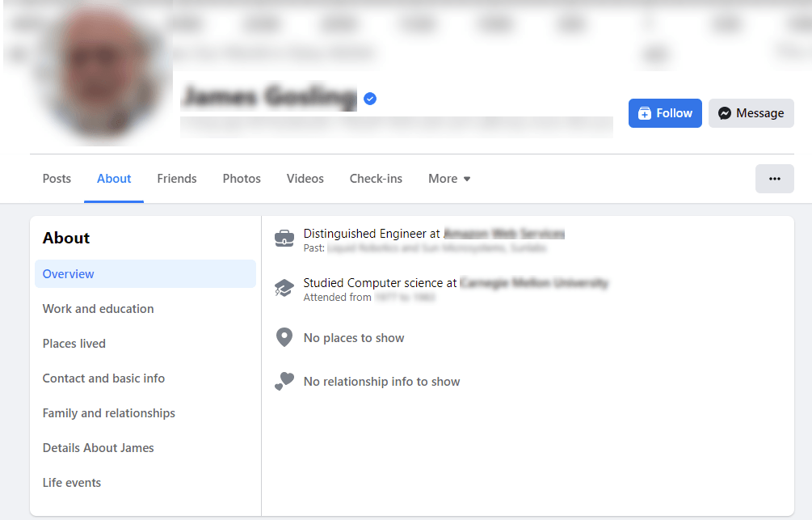Open the Friends tab
The width and height of the screenshot is (812, 520).
(177, 179)
